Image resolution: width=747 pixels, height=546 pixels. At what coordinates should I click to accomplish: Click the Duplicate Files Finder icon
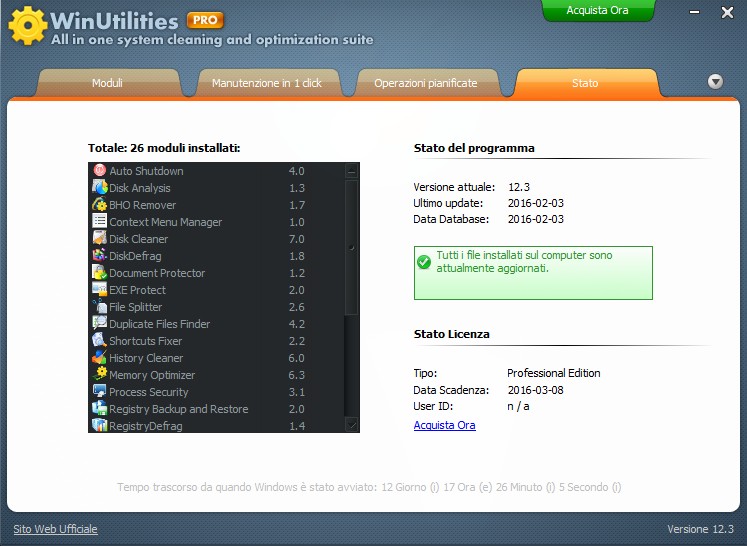pyautogui.click(x=100, y=323)
